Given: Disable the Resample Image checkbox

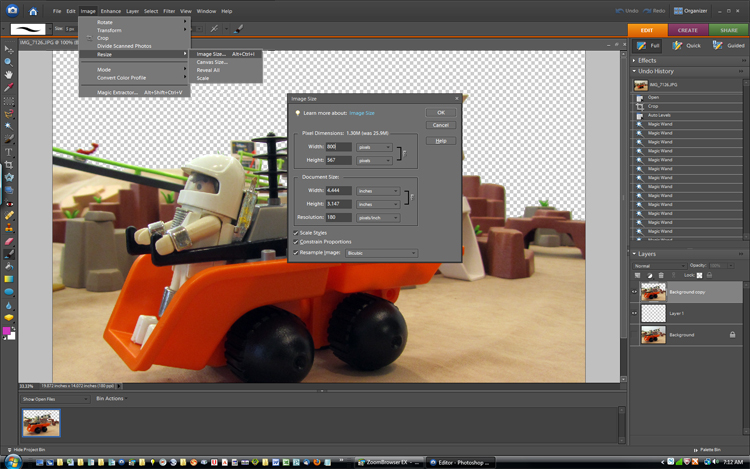Looking at the screenshot, I should click(296, 253).
